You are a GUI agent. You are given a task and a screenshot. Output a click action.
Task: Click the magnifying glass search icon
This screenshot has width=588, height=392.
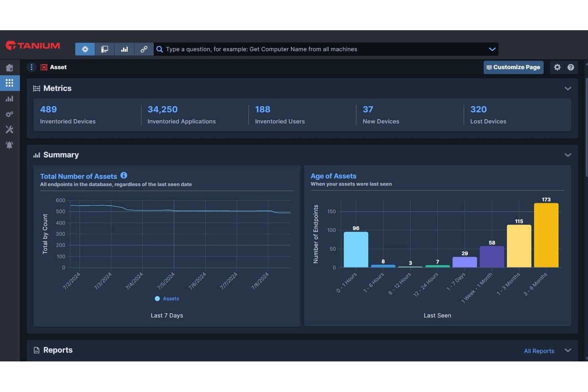[x=160, y=49]
